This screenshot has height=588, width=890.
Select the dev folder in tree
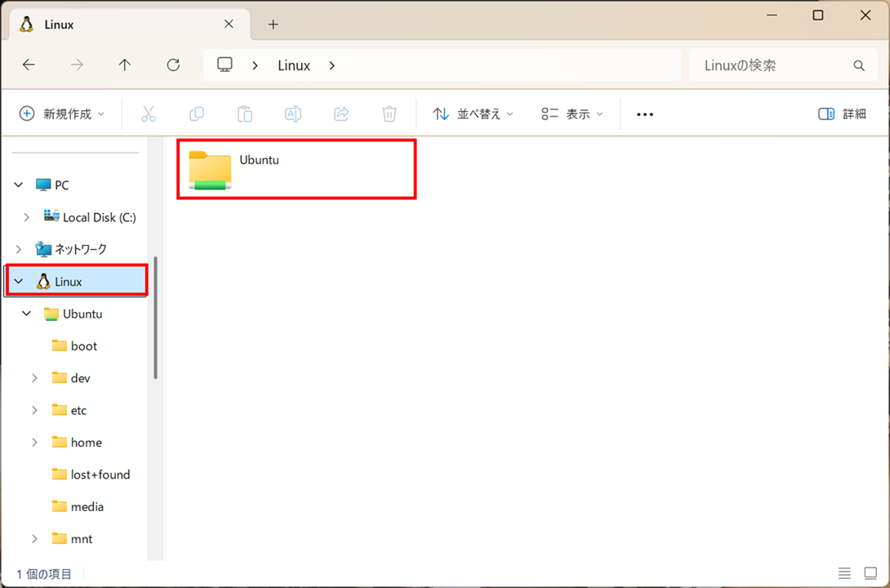81,378
